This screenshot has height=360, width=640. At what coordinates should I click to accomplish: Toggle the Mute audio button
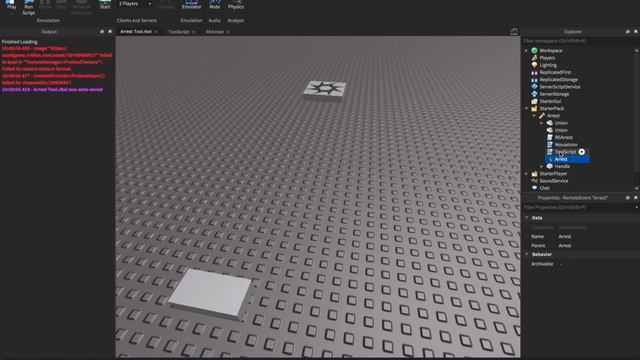point(214,4)
